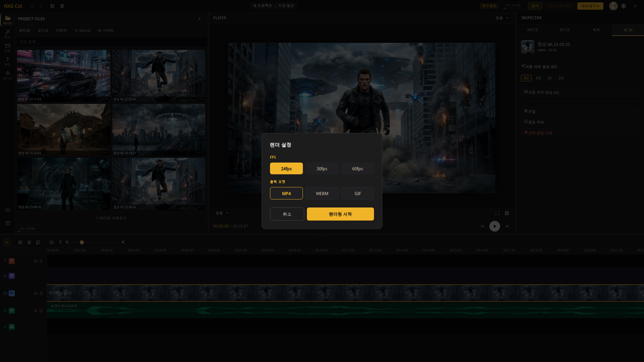Open the 미디어 folder panel in the sidebar

pyautogui.click(x=7, y=20)
